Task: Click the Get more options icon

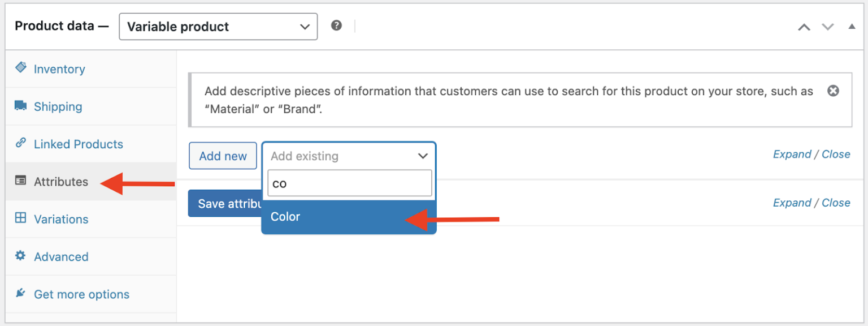Action: pos(20,293)
